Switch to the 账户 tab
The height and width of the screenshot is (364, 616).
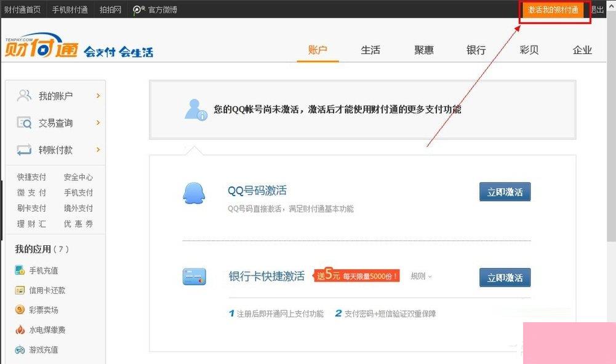coord(318,50)
